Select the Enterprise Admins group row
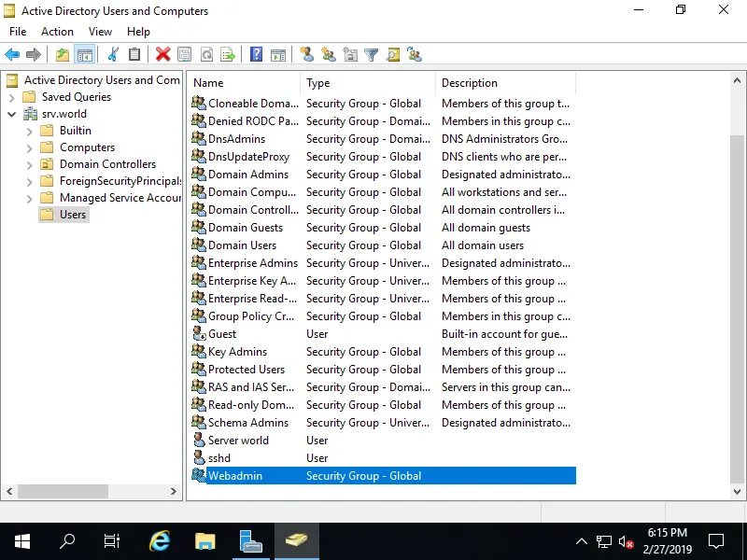 click(x=383, y=263)
